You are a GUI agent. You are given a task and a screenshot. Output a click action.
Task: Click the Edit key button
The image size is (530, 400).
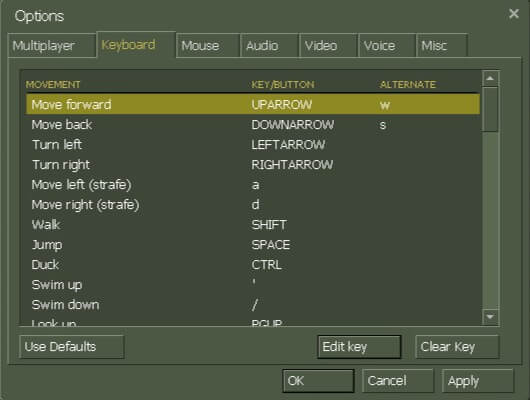click(x=359, y=347)
